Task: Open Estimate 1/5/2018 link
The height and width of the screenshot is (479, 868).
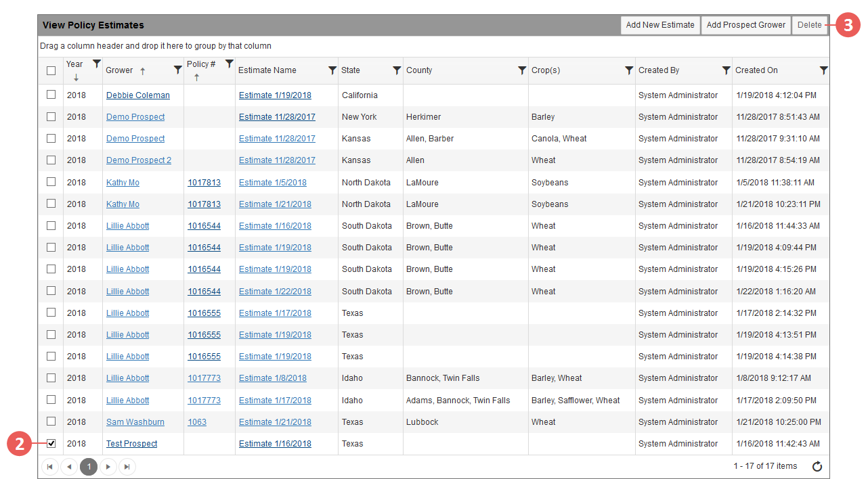Action: [x=273, y=183]
